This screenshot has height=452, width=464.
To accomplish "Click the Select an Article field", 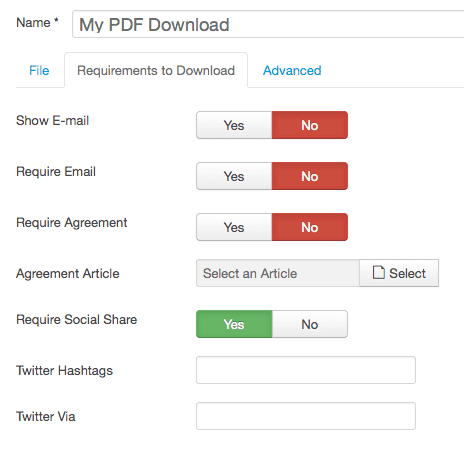I will tap(278, 273).
